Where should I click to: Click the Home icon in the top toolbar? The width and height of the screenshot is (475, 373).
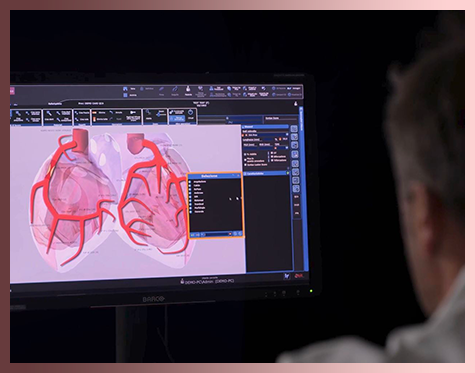tap(125, 89)
